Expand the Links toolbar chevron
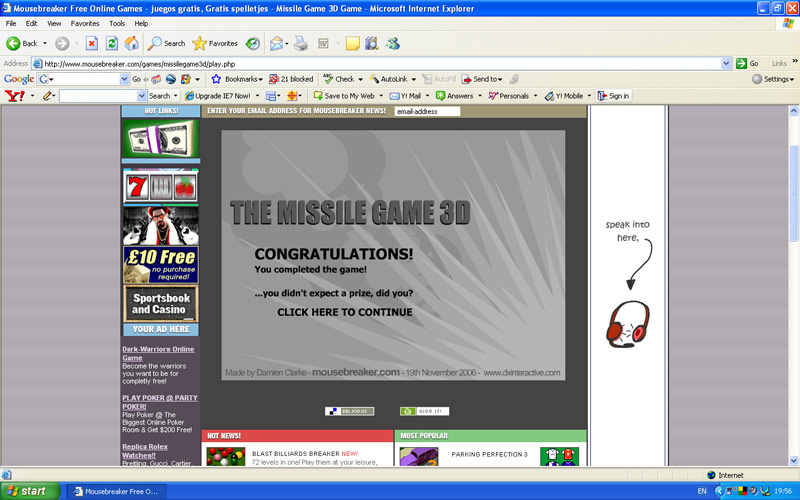The width and height of the screenshot is (800, 500). tap(794, 61)
